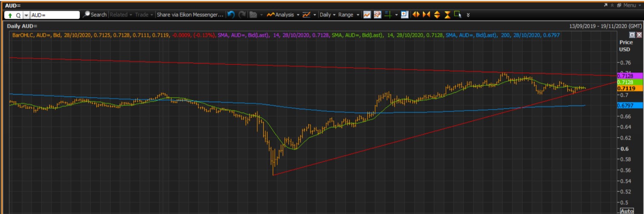644x214 pixels.
Task: Click the compress horizontally arrows icon
Action: coord(426,14)
